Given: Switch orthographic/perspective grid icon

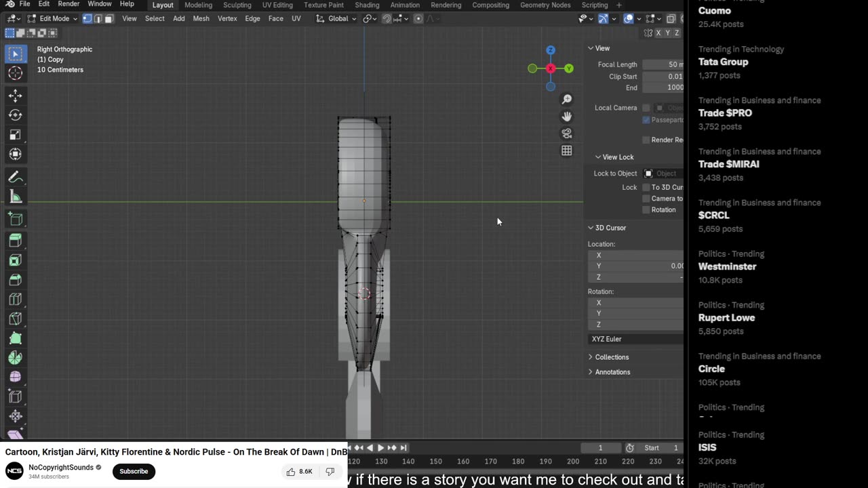Looking at the screenshot, I should click(x=567, y=150).
